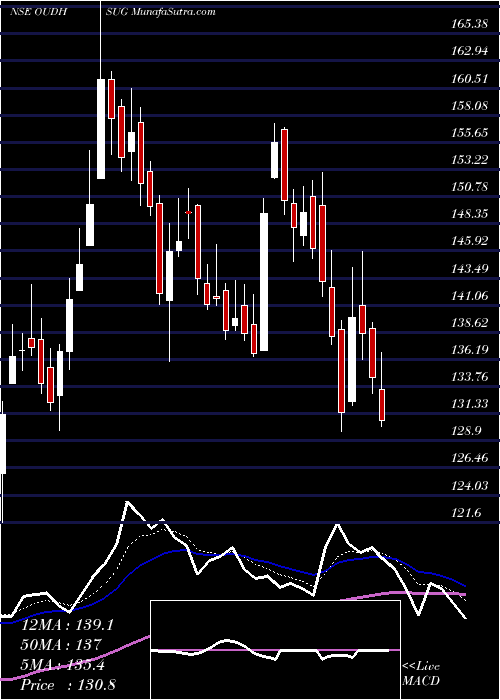
Task: Click the tallest white candlestick near 160.51
Action: tap(101, 129)
